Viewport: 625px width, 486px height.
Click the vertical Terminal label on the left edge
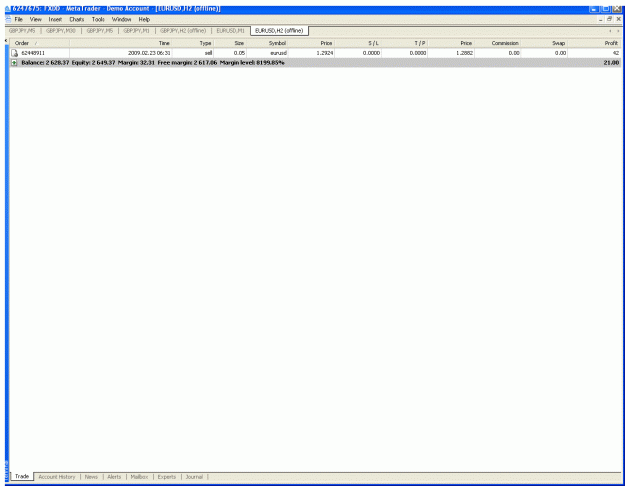[x=6, y=472]
